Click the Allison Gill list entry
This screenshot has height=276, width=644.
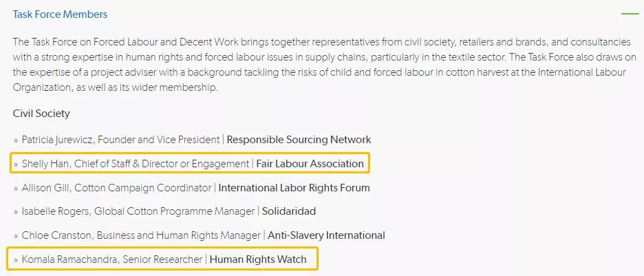click(191, 188)
